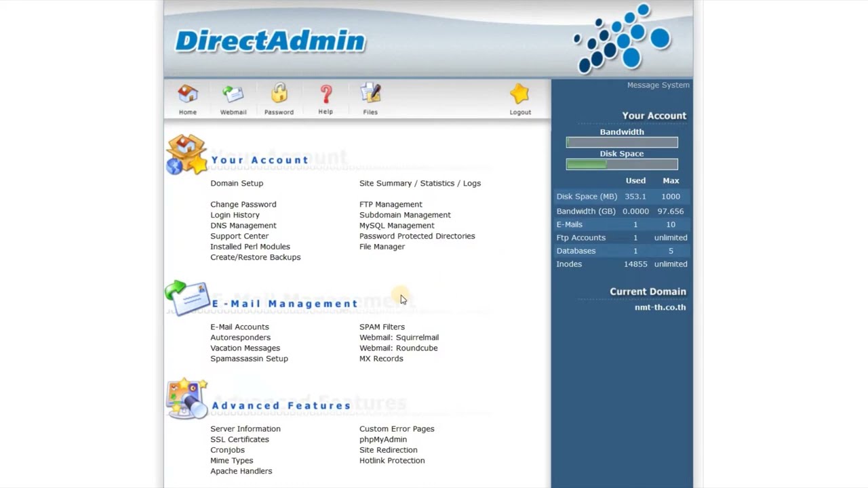The image size is (868, 488).
Task: Open the Webmail envelope icon
Action: click(233, 94)
